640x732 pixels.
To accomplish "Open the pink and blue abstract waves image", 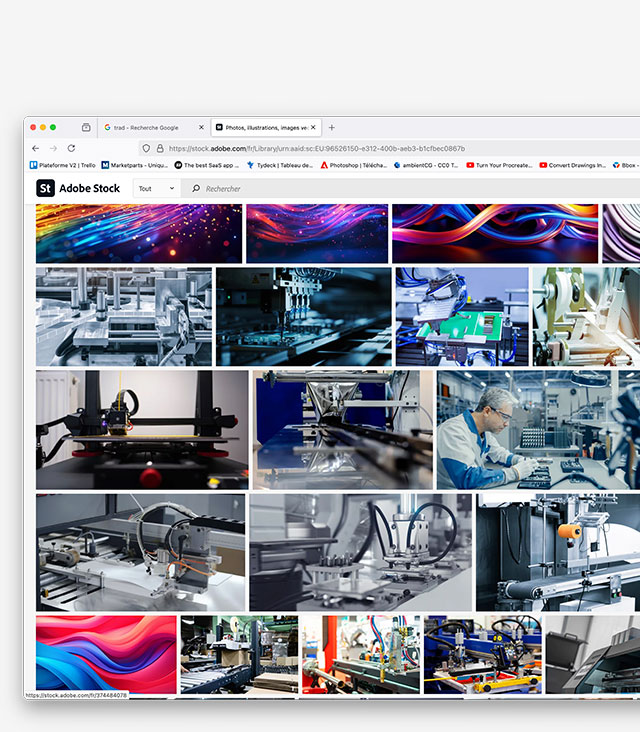I will click(x=106, y=654).
